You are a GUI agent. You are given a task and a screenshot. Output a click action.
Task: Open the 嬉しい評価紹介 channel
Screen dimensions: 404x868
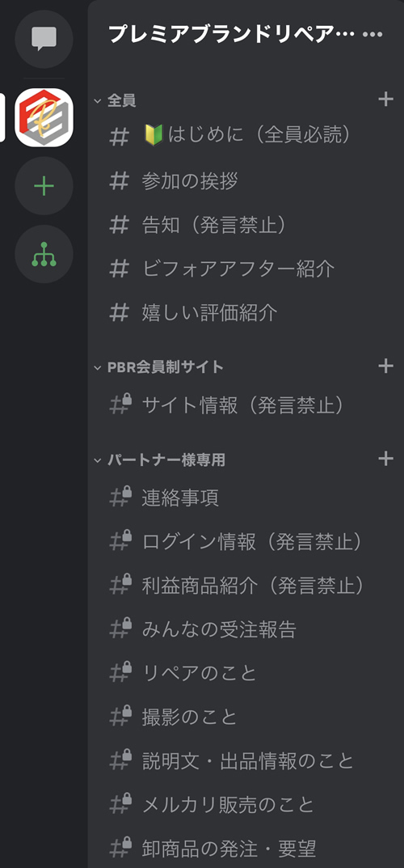pos(246,313)
